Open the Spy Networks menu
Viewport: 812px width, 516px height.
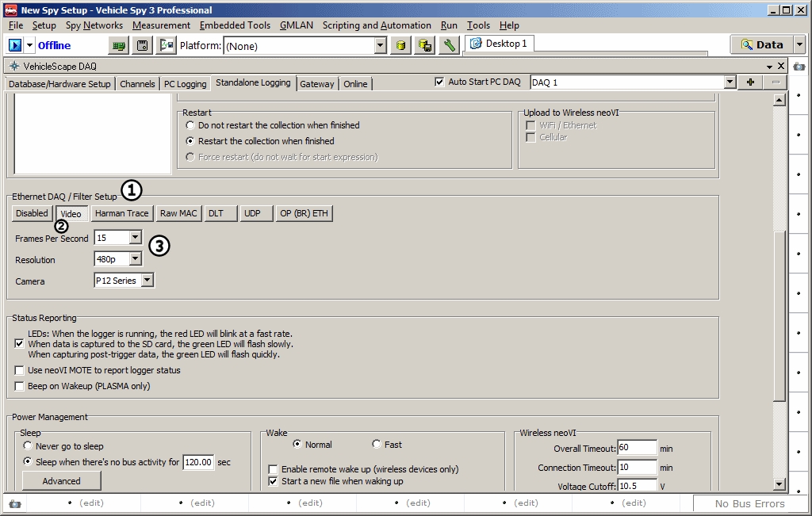click(94, 25)
